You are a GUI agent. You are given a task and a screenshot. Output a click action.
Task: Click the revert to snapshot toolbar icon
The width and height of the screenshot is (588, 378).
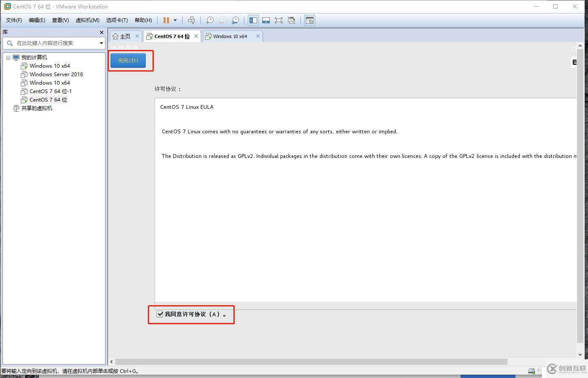(222, 20)
